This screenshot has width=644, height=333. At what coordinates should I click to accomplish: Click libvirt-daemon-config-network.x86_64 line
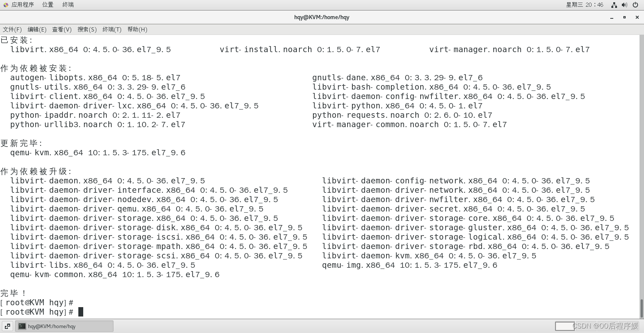[456, 181]
